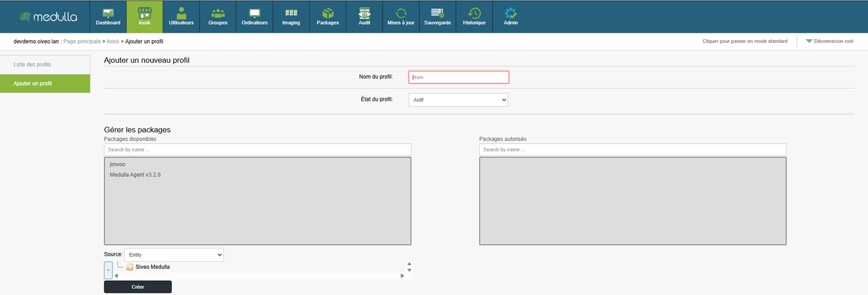This screenshot has height=295, width=868.
Task: Select Liste des profils in sidebar
Action: [45, 64]
